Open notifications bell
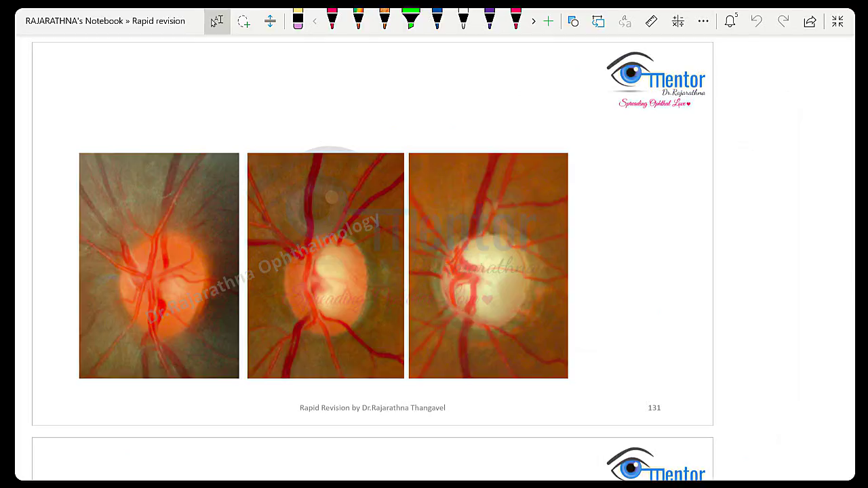 [730, 22]
